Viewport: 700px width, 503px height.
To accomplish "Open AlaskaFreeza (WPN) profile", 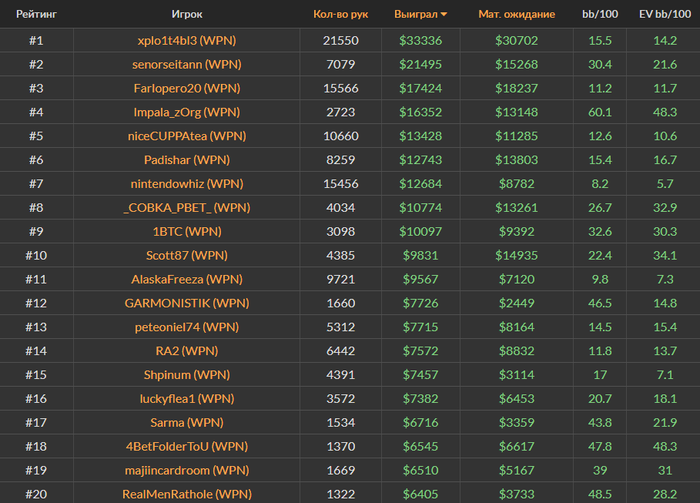I will click(x=187, y=280).
